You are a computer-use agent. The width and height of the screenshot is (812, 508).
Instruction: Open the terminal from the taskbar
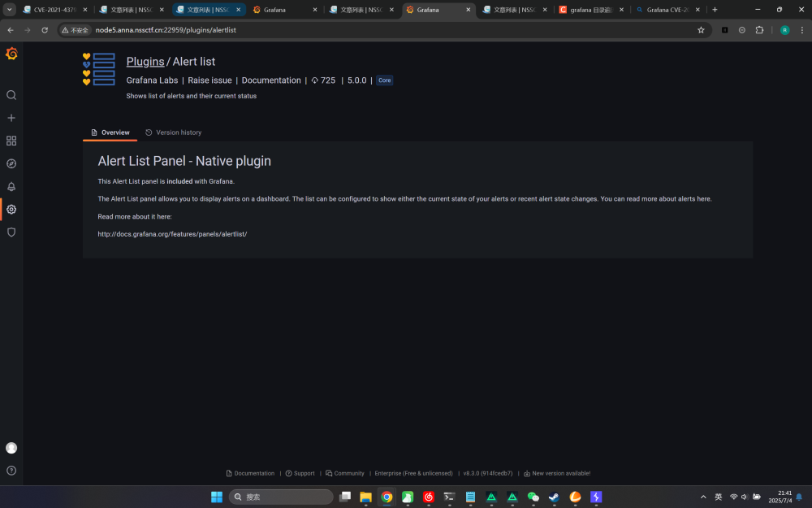(x=450, y=497)
